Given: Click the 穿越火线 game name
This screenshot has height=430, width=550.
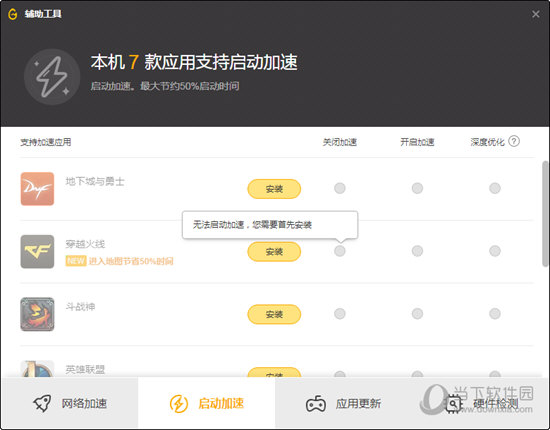Looking at the screenshot, I should coord(85,244).
